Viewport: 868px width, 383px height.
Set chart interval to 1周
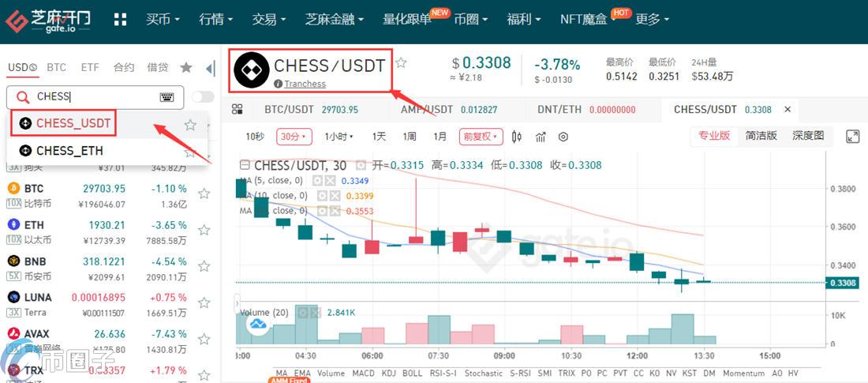click(x=410, y=137)
